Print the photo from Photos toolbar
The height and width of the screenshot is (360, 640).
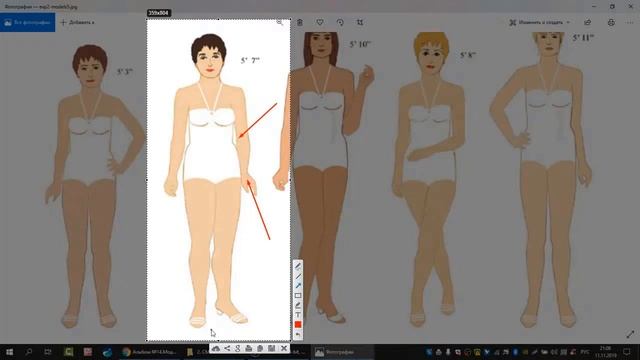611,22
